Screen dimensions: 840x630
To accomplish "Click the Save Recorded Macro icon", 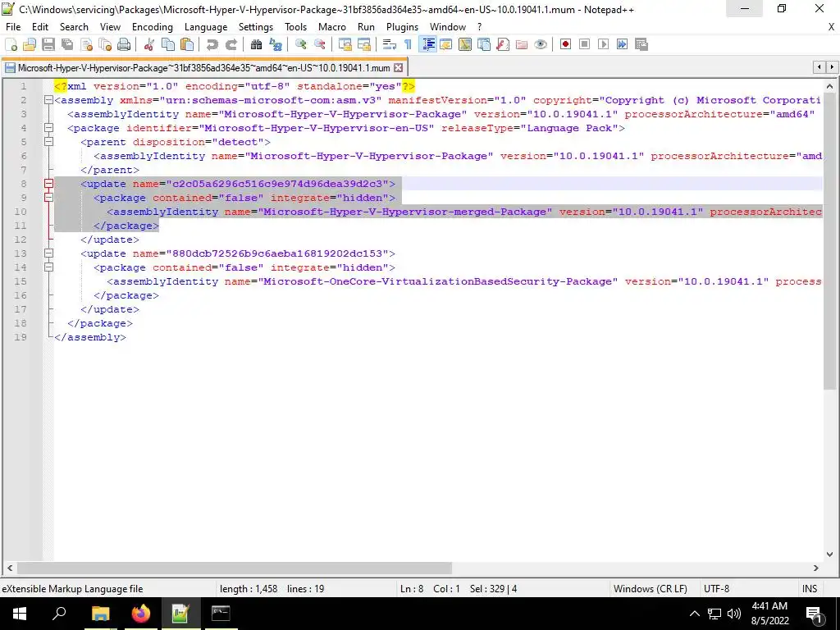I will coord(641,44).
